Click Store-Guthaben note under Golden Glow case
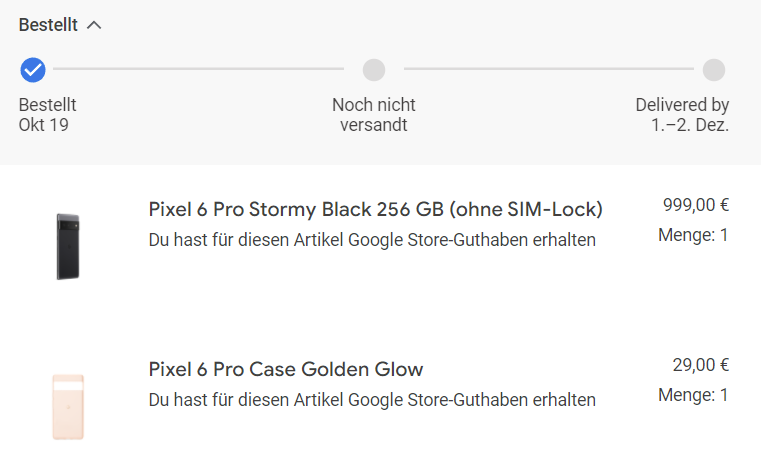This screenshot has width=761, height=461. [x=372, y=400]
